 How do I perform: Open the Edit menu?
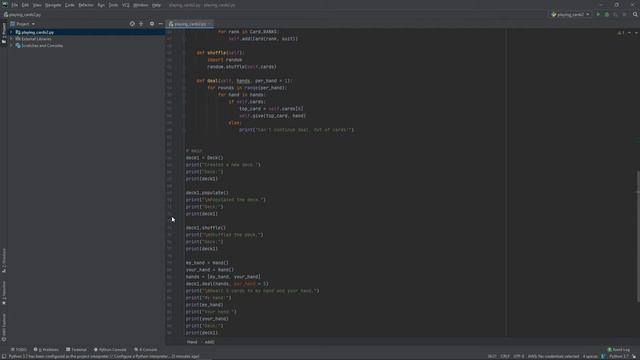pos(25,5)
